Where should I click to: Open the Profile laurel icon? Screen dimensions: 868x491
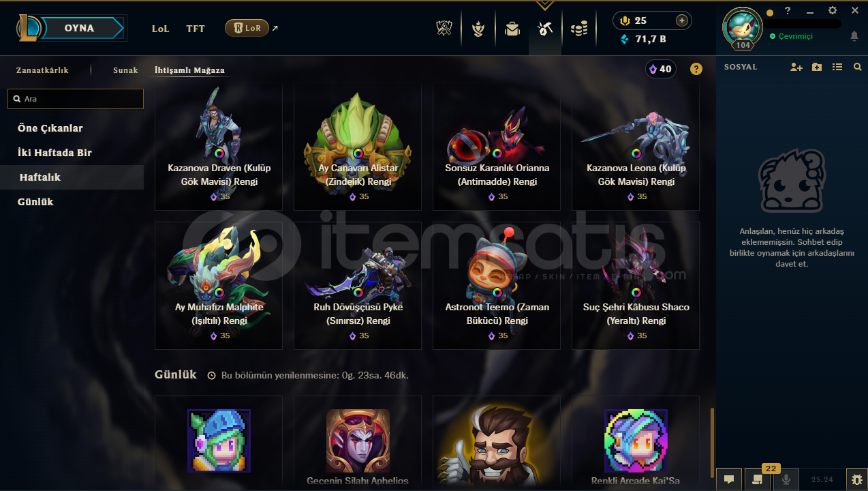click(x=478, y=29)
